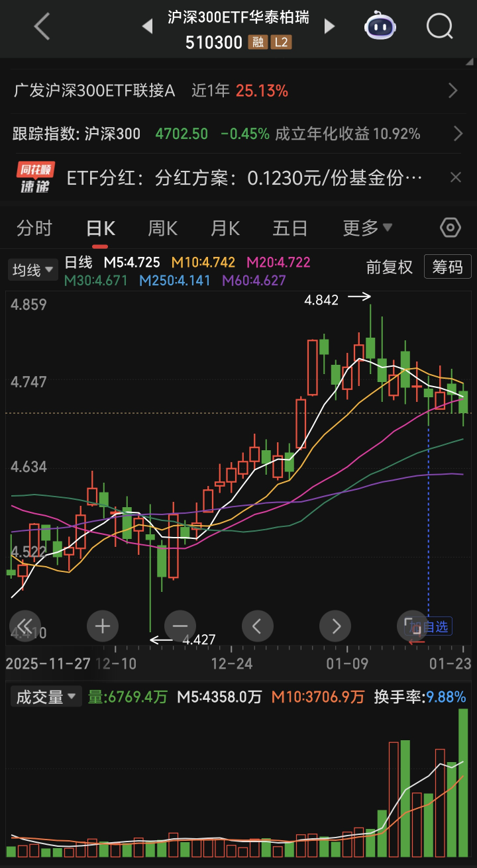477x868 pixels.
Task: Switch to 五日 tab
Action: (290, 228)
